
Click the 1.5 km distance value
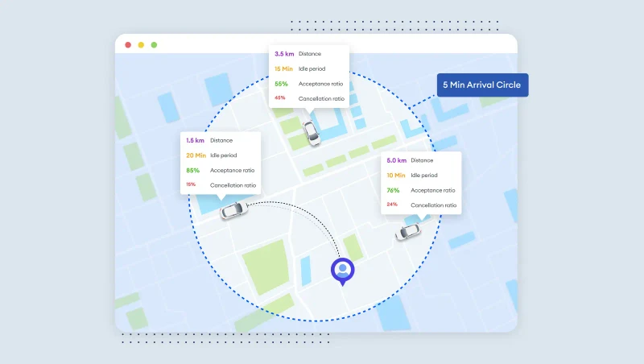click(195, 141)
